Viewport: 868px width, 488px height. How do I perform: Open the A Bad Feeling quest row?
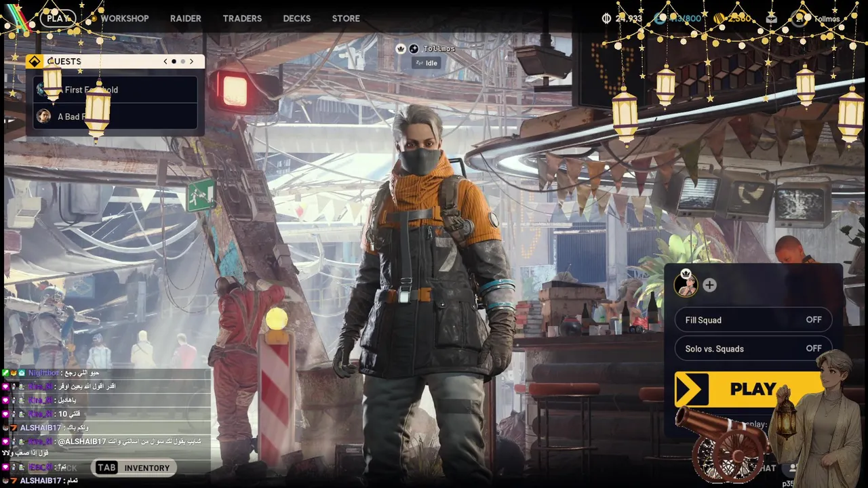point(115,117)
